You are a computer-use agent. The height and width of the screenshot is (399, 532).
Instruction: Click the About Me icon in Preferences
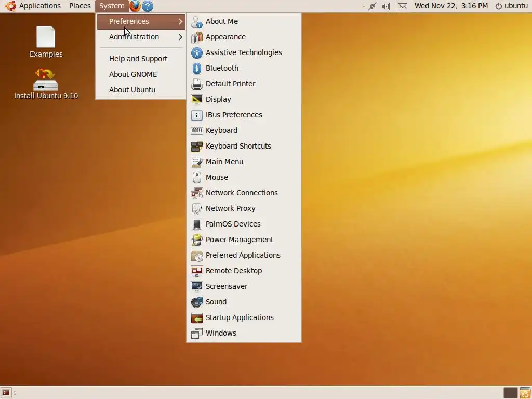(196, 21)
